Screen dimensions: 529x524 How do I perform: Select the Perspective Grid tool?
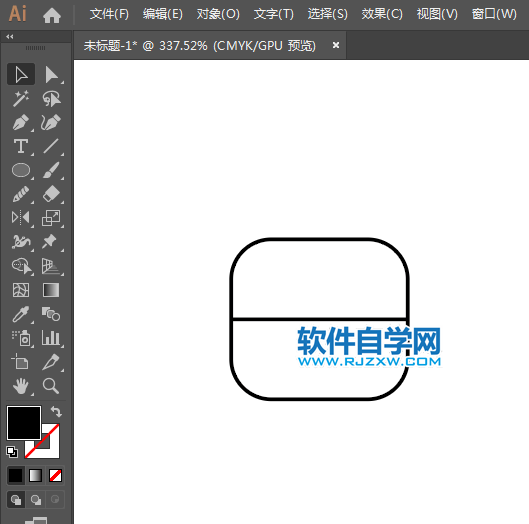pos(51,266)
